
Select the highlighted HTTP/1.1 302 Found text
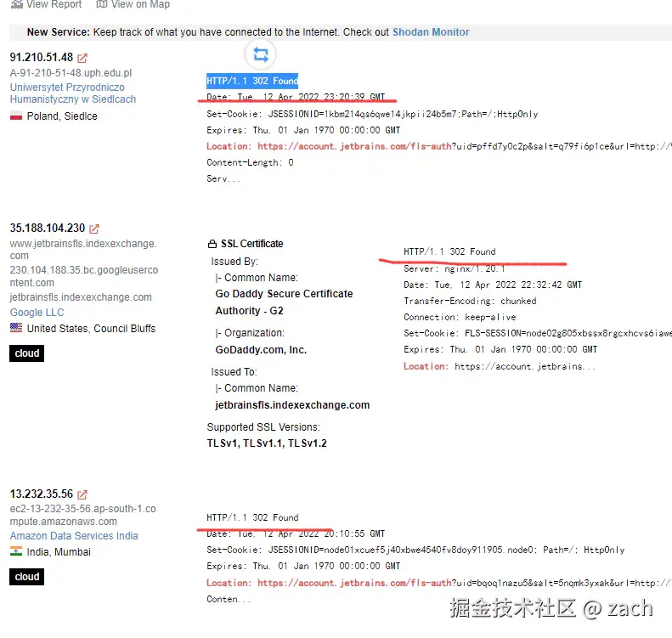point(252,81)
